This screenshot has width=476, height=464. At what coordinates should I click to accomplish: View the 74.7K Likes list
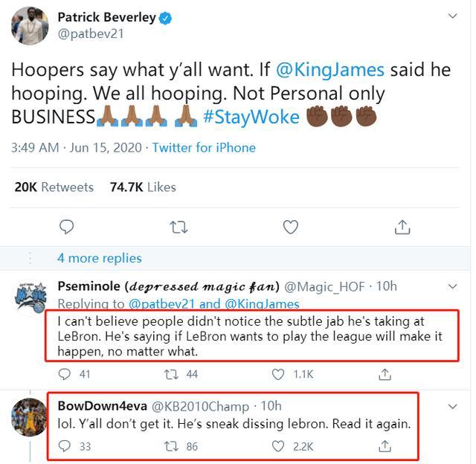click(143, 187)
